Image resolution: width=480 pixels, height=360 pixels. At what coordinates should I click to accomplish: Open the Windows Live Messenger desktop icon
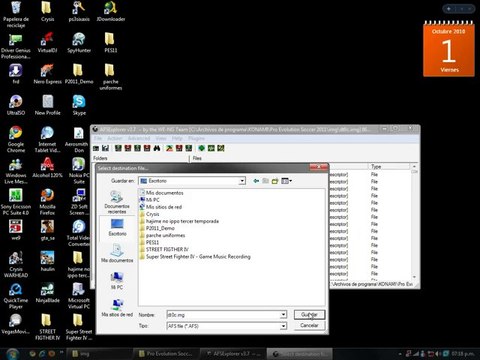point(16,171)
